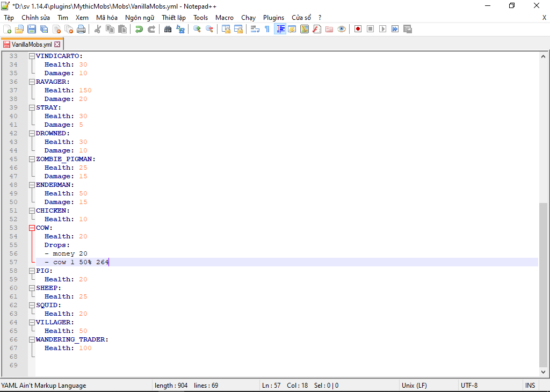The height and width of the screenshot is (392, 550).
Task: Close the VanillaMobs.yml tab
Action: point(57,45)
